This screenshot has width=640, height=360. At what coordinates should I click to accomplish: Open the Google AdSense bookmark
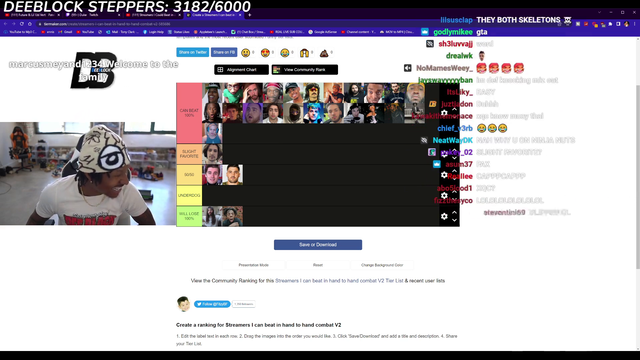pyautogui.click(x=323, y=32)
